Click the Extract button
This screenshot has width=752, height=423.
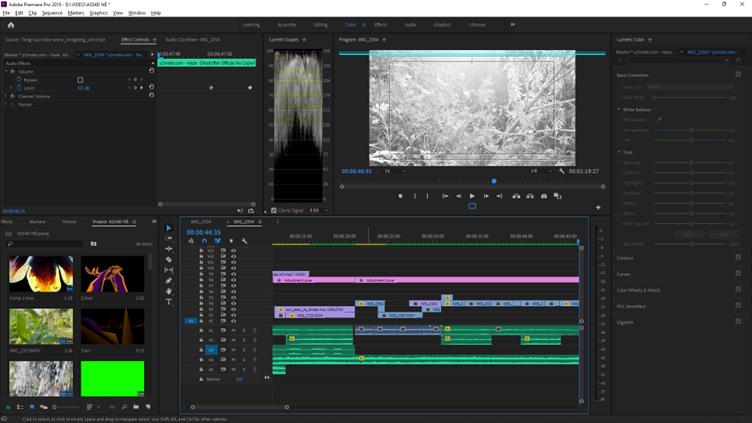tap(530, 196)
